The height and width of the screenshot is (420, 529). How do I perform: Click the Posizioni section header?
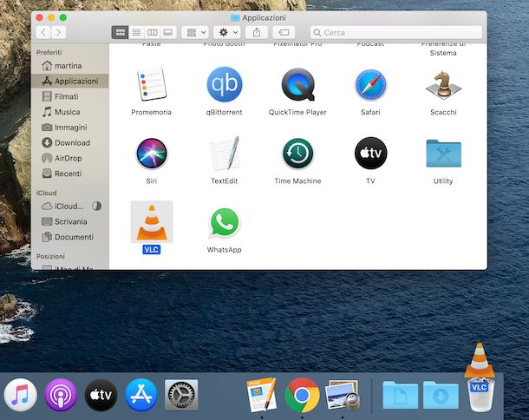pyautogui.click(x=50, y=256)
